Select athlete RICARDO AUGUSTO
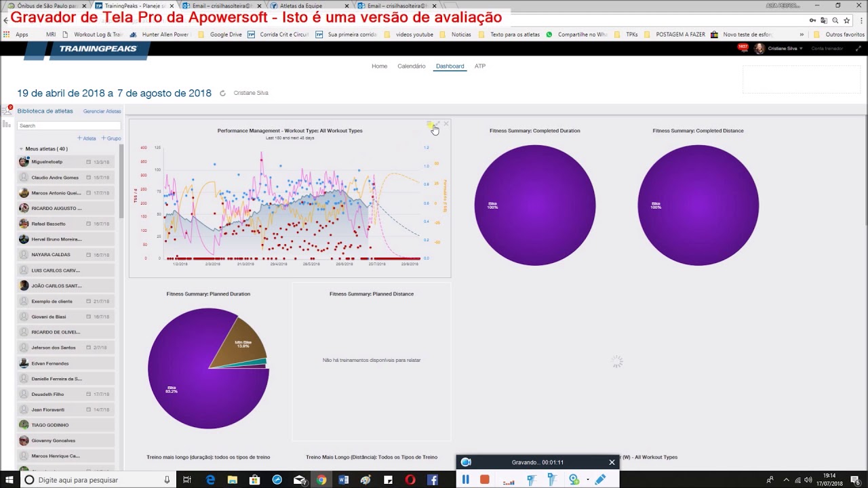This screenshot has height=488, width=868. (x=66, y=208)
